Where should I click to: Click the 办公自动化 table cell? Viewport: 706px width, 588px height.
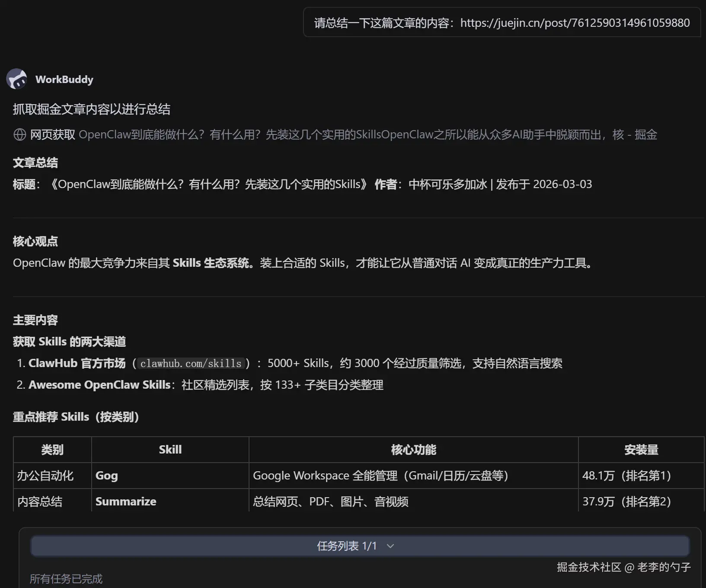52,476
